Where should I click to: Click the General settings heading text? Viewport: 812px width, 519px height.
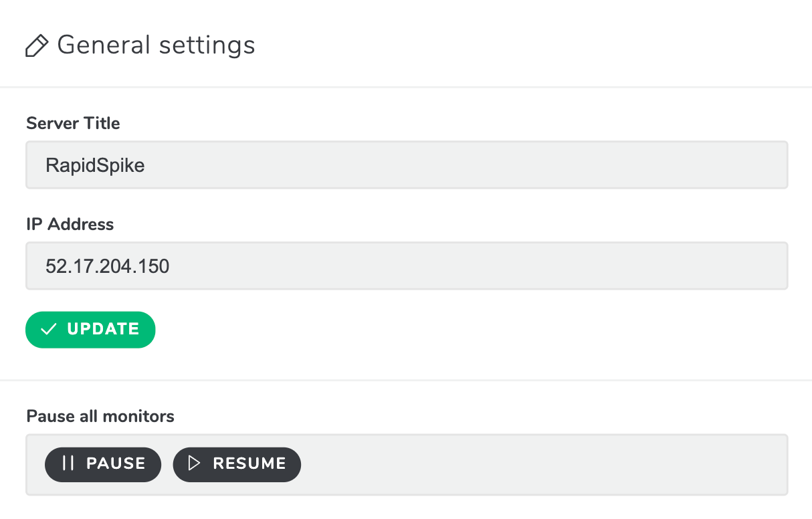(157, 45)
